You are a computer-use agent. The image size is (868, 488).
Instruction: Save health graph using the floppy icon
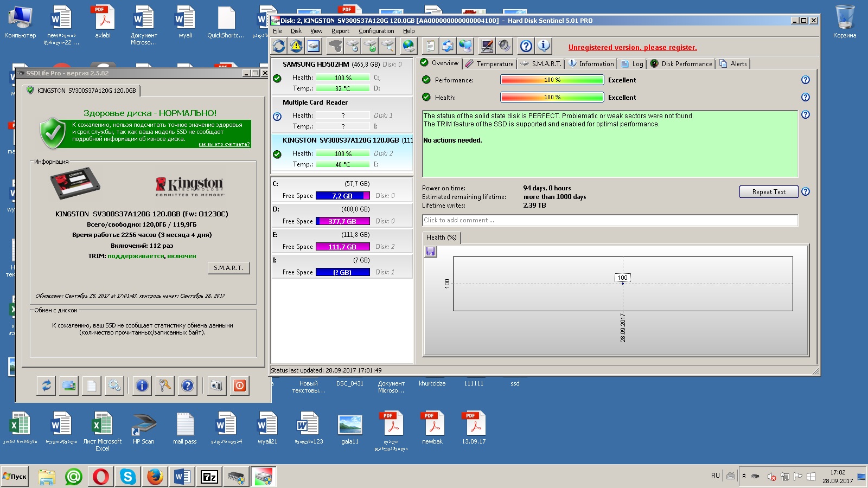click(431, 251)
